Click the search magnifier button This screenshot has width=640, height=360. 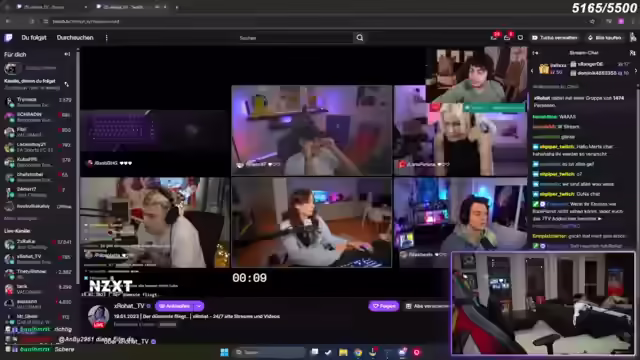[360, 38]
